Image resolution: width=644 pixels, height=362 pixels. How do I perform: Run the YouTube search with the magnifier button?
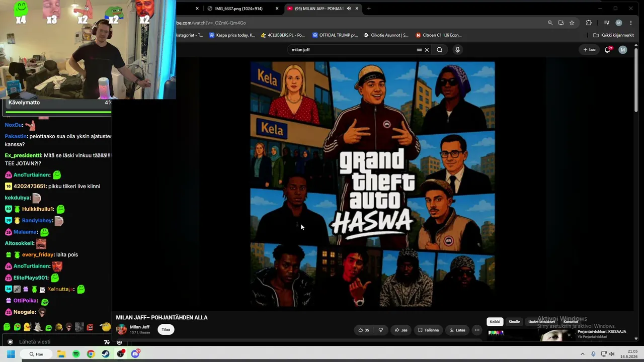tap(440, 50)
